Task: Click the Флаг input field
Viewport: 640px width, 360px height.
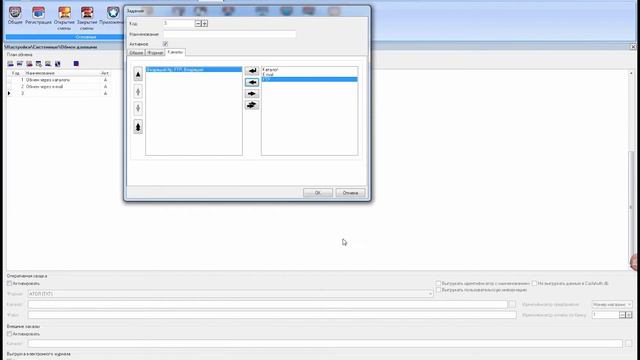Action: coord(272,315)
